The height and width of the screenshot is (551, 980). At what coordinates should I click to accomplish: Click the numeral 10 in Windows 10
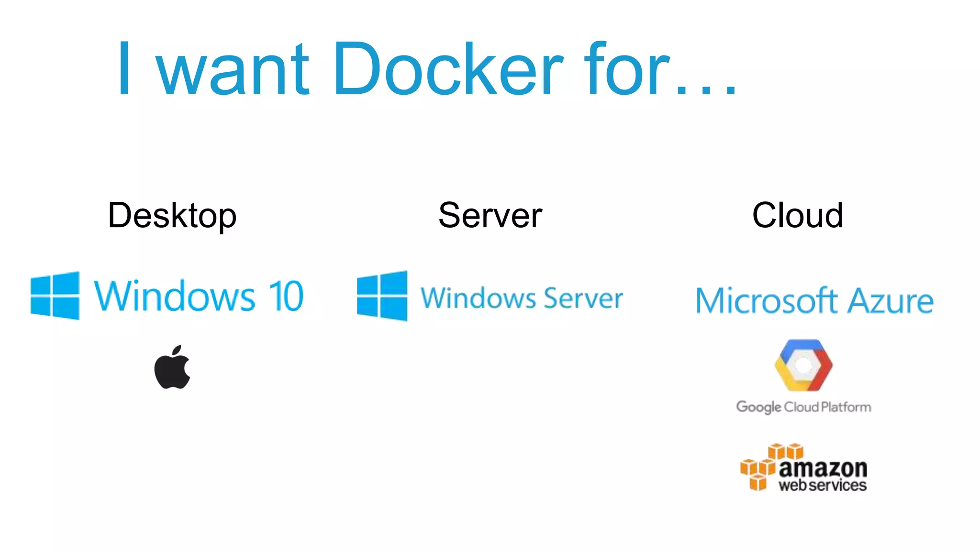coord(286,296)
